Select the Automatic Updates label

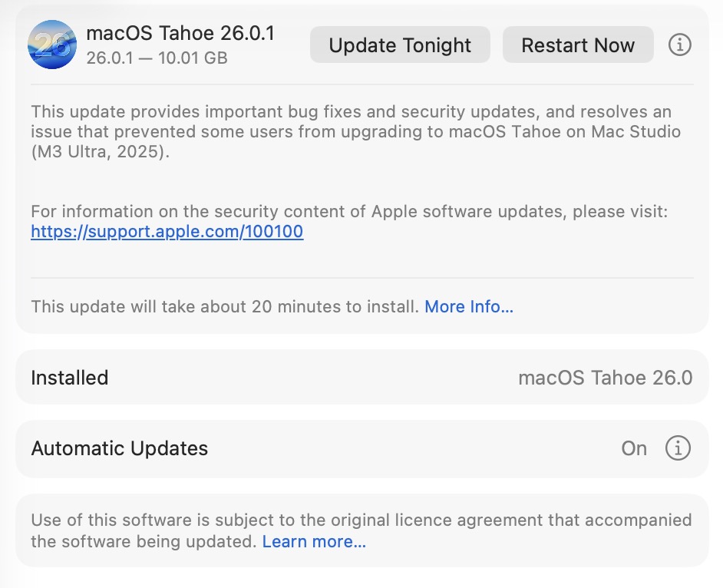pos(120,448)
